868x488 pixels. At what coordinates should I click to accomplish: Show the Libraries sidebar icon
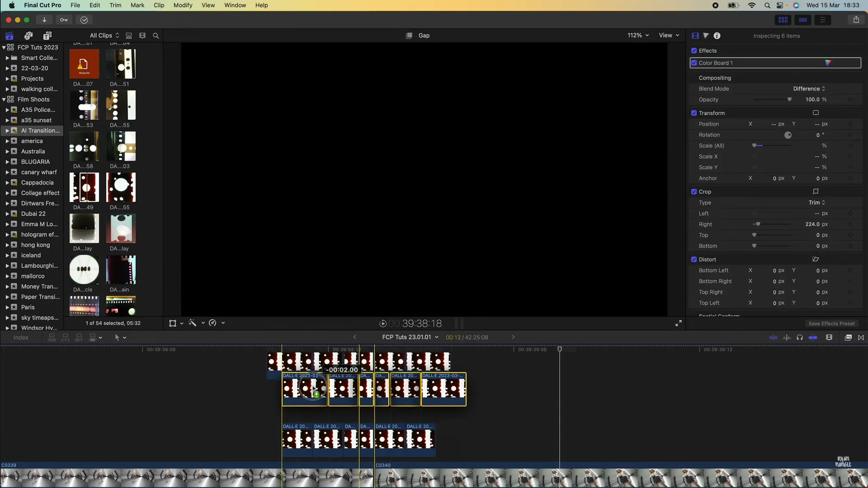(9, 36)
